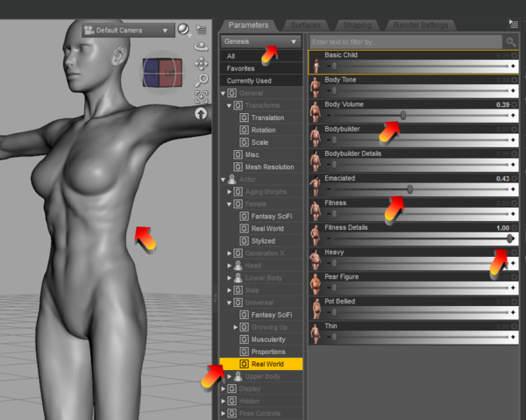Expand the Growing Up group

coord(236,327)
